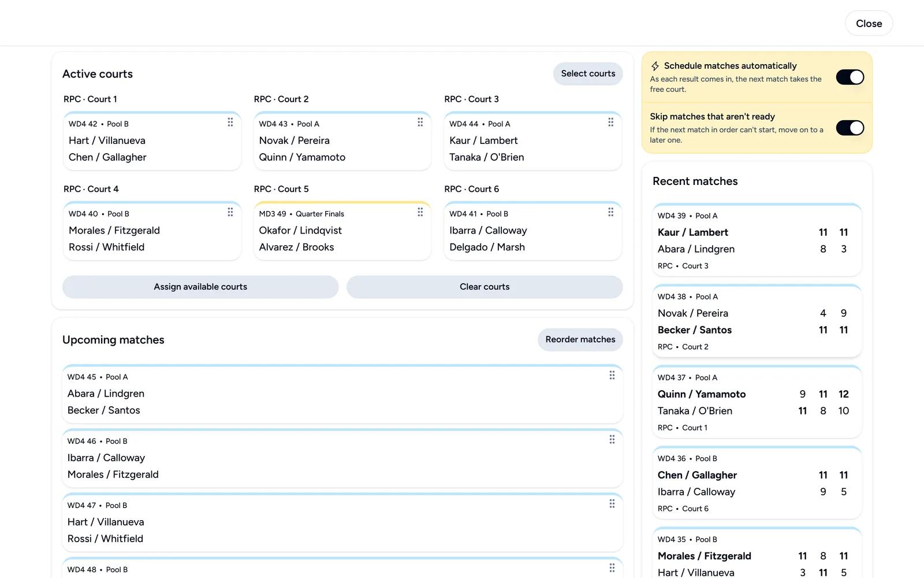The width and height of the screenshot is (924, 578).
Task: Open recent match WD4 36 Chen / Gallagher
Action: tap(757, 483)
